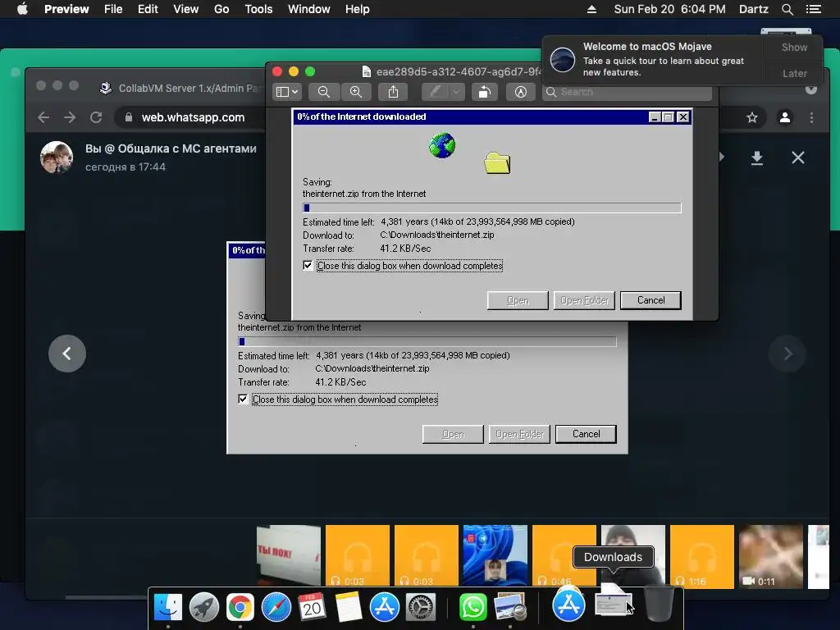The width and height of the screenshot is (840, 630).
Task: Click the Preview document title file icon
Action: tap(367, 71)
